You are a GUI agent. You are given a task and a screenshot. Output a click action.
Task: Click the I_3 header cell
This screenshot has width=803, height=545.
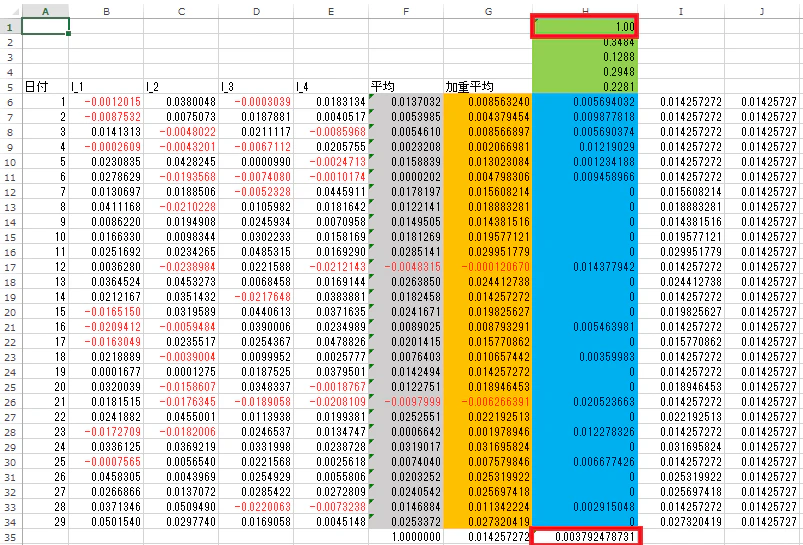256,87
